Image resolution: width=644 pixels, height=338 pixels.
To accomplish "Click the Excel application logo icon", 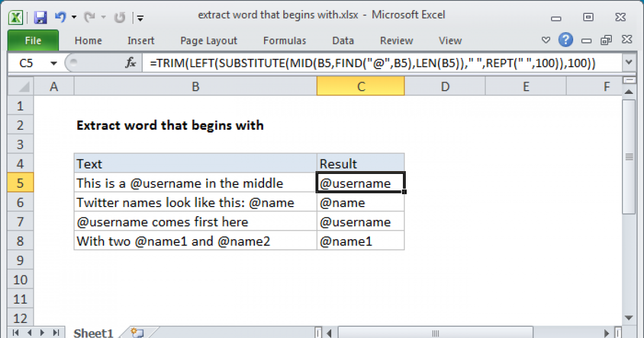I will click(16, 17).
